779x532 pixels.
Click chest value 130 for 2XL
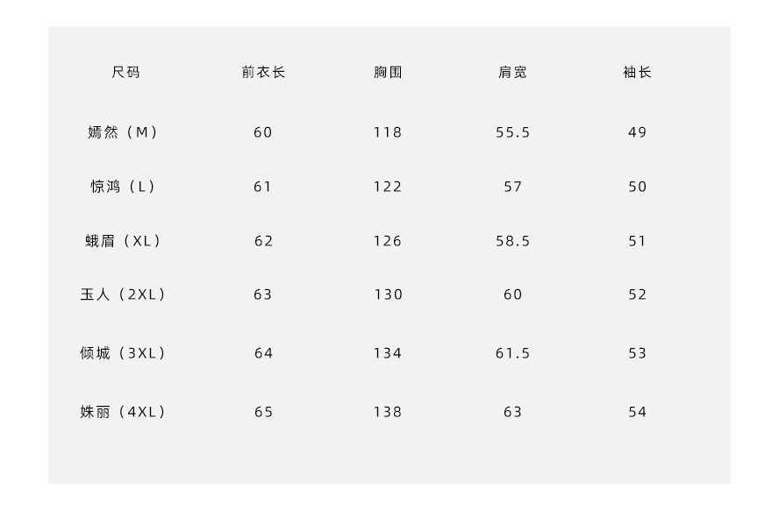(388, 294)
